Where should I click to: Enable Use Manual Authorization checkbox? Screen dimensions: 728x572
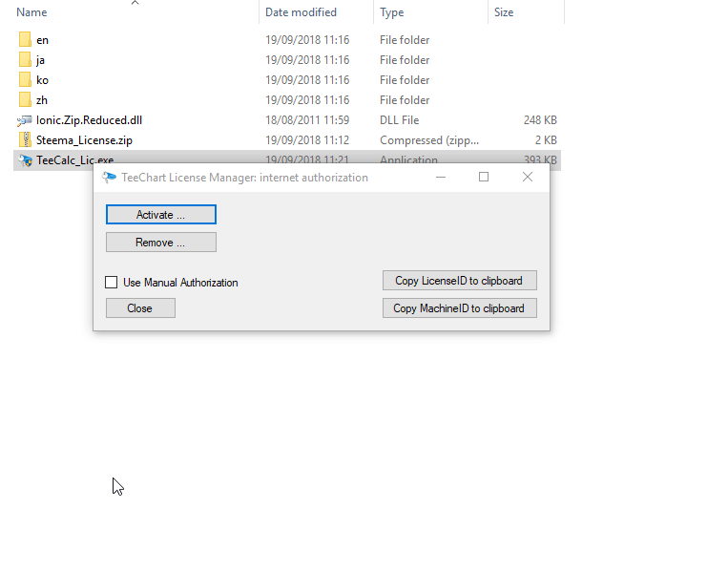111,283
